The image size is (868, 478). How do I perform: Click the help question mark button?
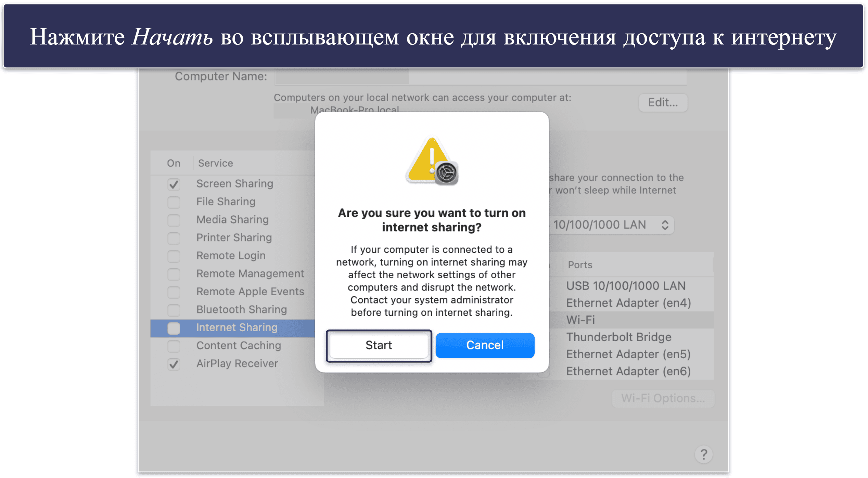(704, 454)
